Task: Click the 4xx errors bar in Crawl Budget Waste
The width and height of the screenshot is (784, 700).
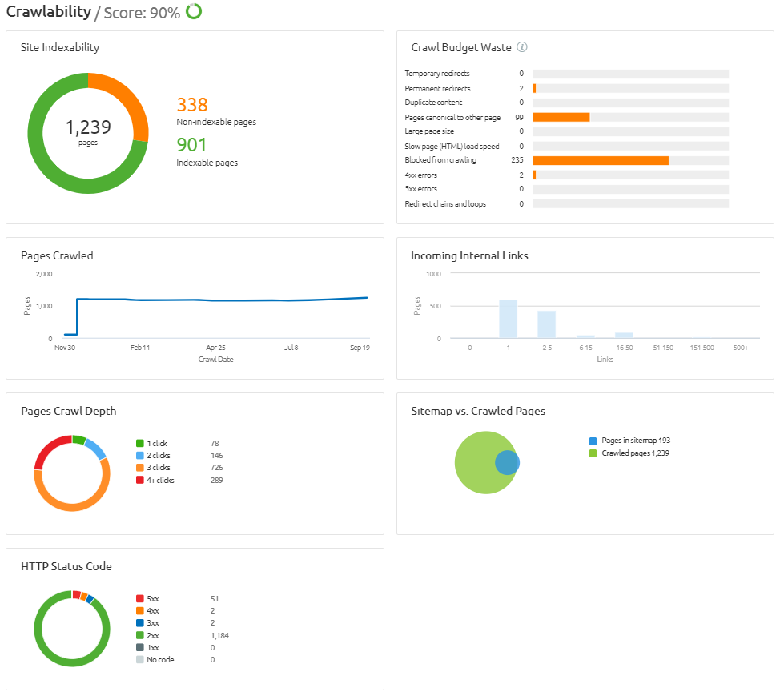Action: [x=534, y=175]
